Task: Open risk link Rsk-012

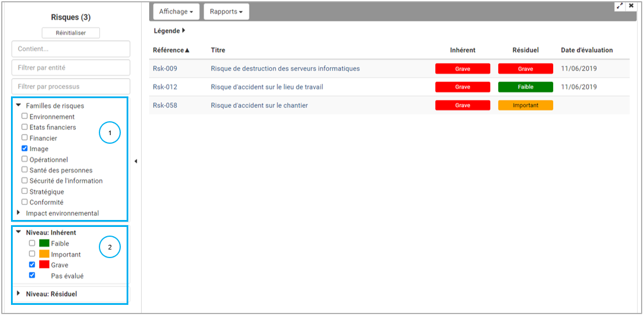Action: coord(165,87)
